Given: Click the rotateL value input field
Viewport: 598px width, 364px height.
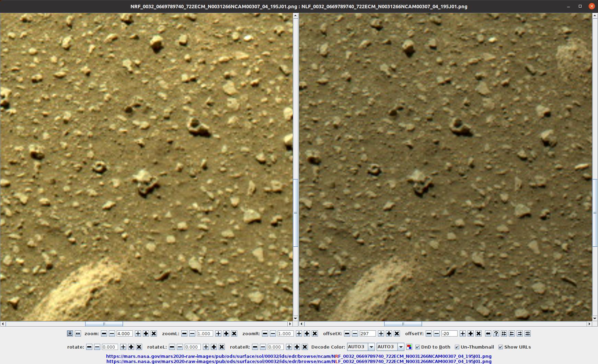Looking at the screenshot, I should click(193, 347).
